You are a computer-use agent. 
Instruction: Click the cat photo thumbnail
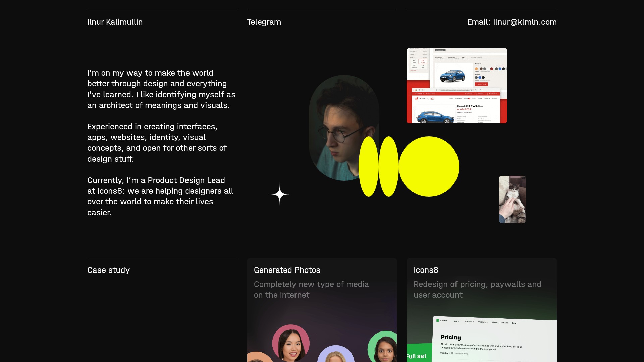[512, 199]
